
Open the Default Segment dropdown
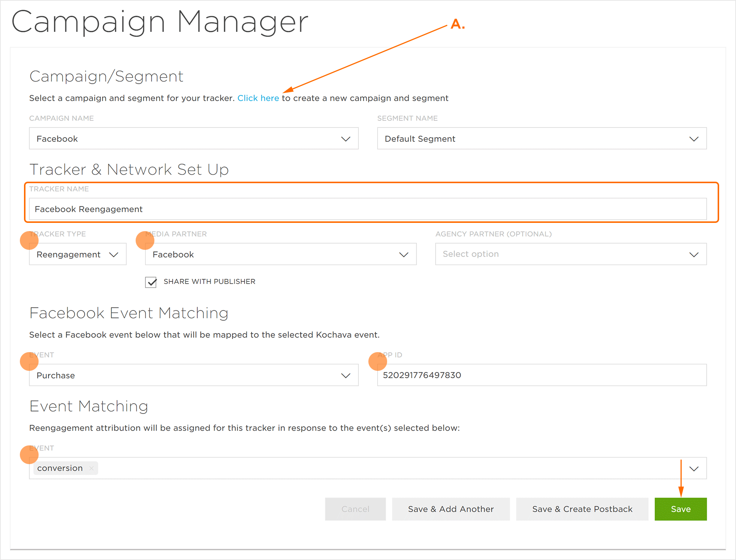[532, 139]
